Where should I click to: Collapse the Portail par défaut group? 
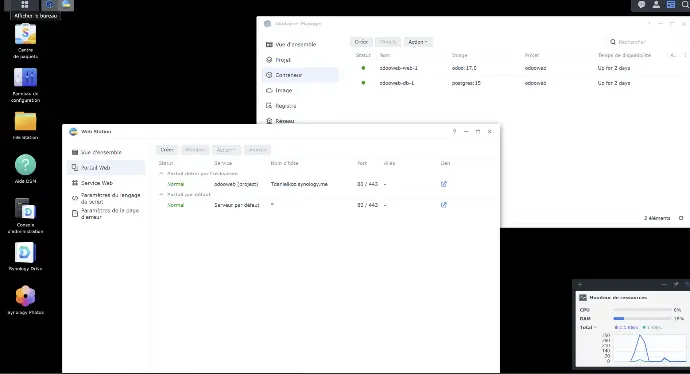pos(161,194)
